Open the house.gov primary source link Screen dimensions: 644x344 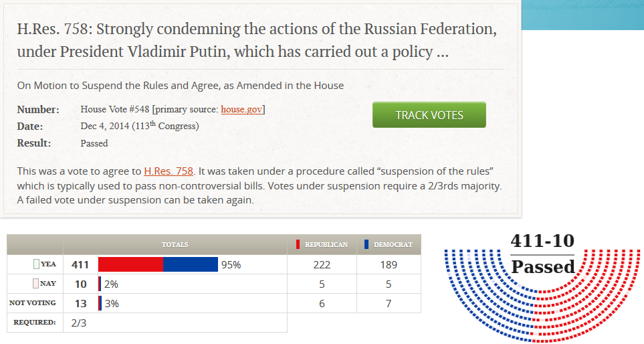241,109
